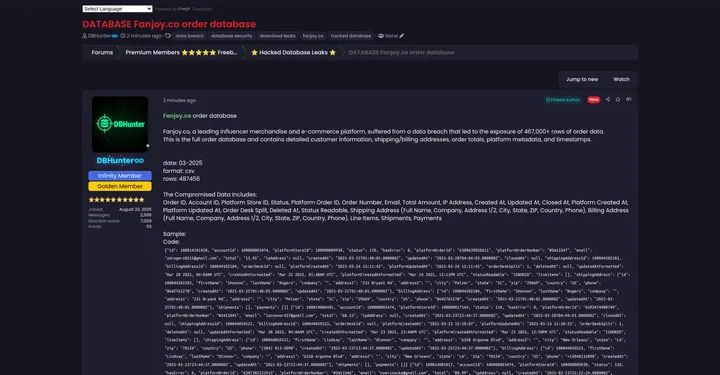720x375 pixels.
Task: Open the 'download leaks' tag
Action: click(x=277, y=36)
